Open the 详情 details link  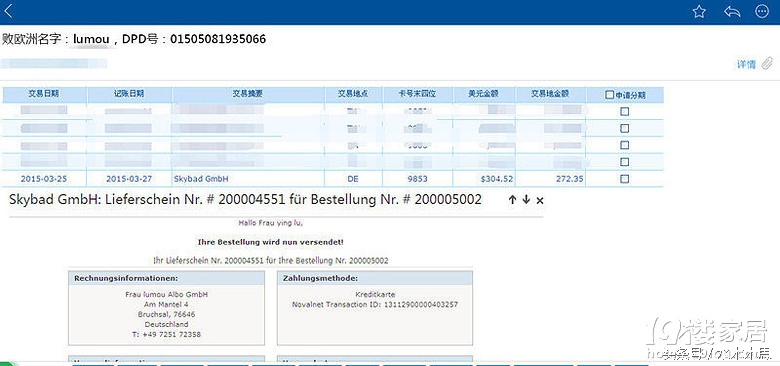pos(746,64)
